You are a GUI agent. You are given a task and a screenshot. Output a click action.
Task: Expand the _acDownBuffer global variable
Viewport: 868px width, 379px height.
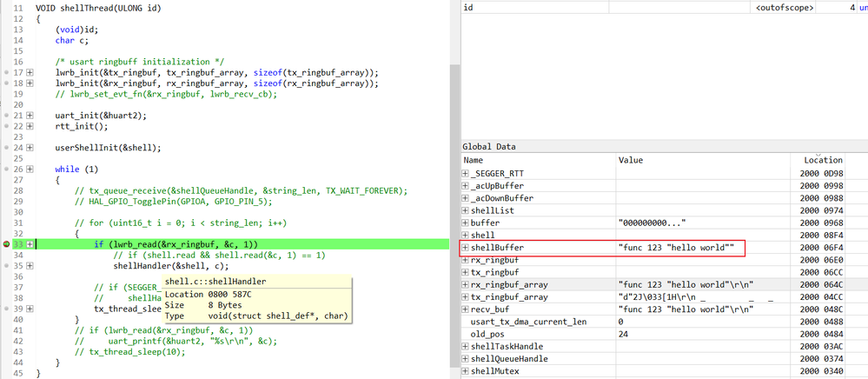tap(466, 198)
